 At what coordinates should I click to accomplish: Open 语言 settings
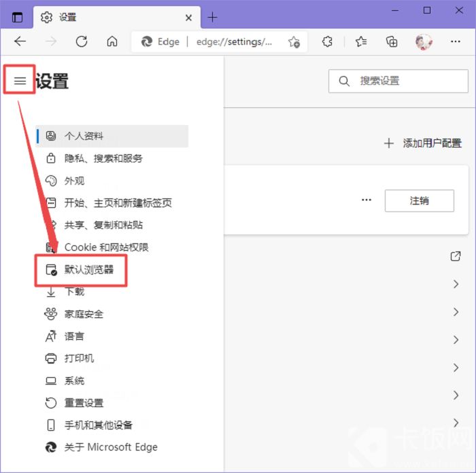pos(65,336)
